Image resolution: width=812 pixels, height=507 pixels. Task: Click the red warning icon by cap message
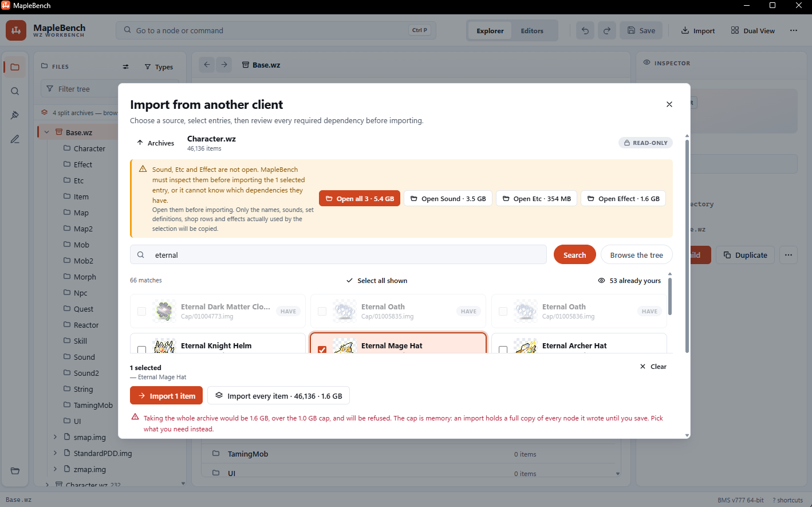point(135,417)
